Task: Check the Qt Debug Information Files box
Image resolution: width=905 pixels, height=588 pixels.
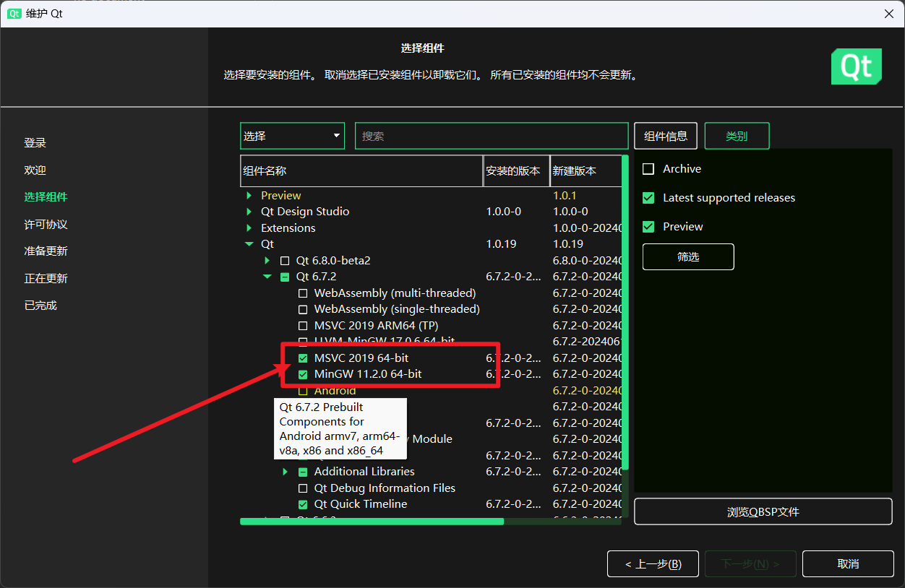Action: pyautogui.click(x=303, y=488)
